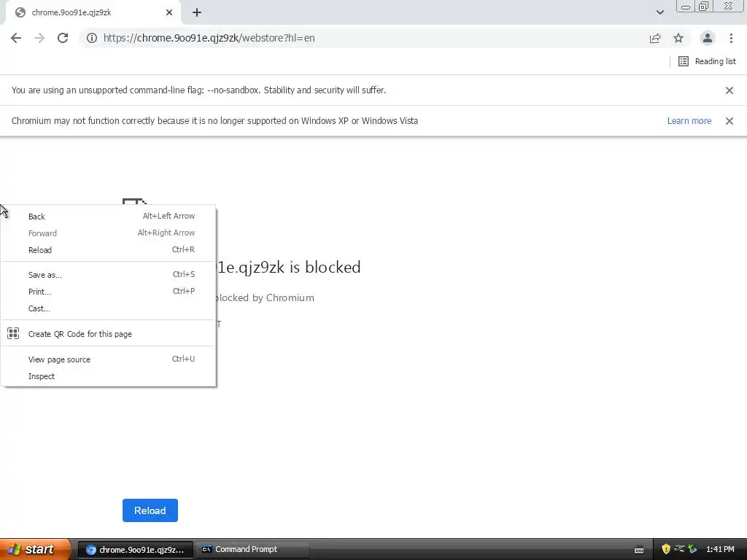Close the chrome.9oo91e.qjz9zk tab

(x=169, y=13)
